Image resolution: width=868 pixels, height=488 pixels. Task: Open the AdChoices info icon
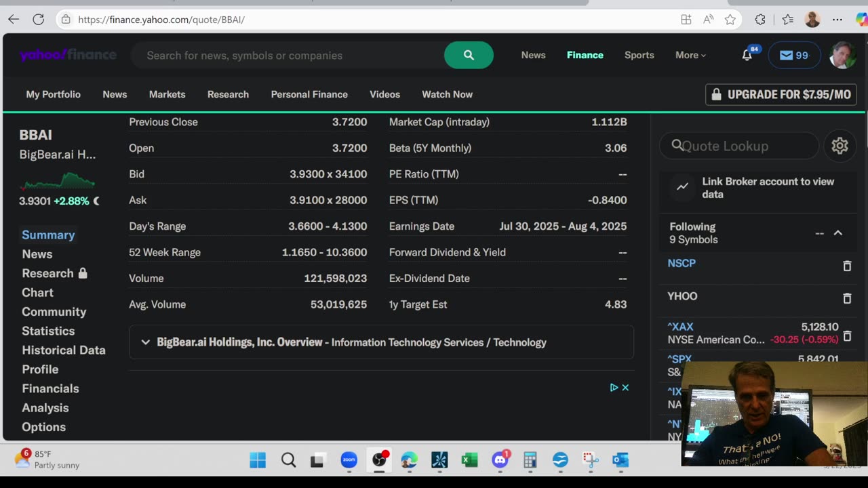tap(614, 388)
